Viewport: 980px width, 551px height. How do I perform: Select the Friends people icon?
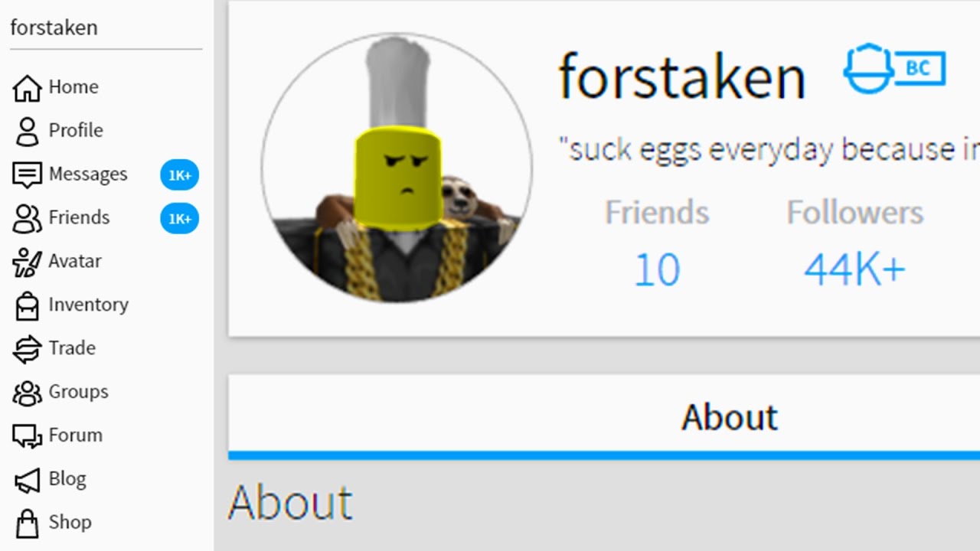27,218
